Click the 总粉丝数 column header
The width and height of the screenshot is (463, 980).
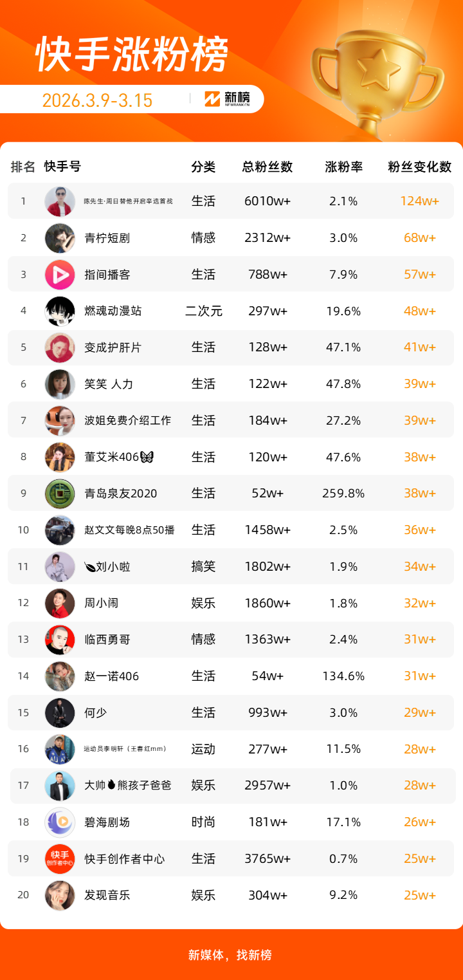click(x=268, y=167)
